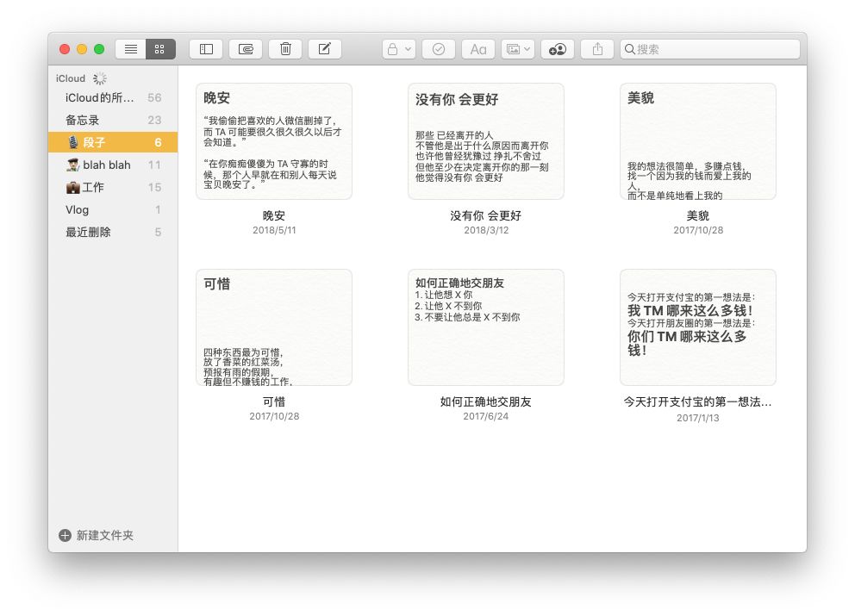Click the 没有你 会更好 title below card
Viewport: 855px width, 616px height.
[x=486, y=215]
